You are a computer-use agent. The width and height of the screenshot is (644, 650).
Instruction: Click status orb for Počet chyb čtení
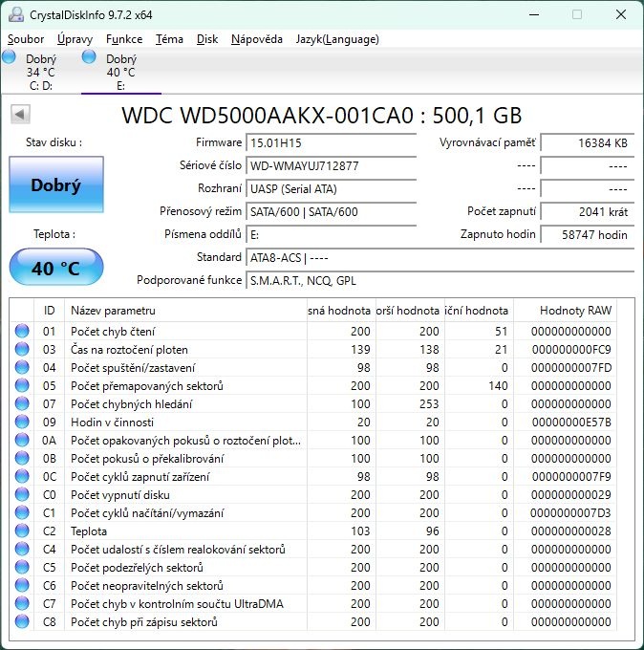point(22,332)
